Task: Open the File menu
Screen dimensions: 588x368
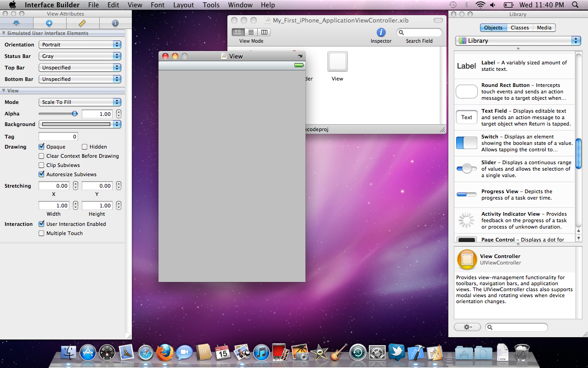Action: click(x=93, y=5)
